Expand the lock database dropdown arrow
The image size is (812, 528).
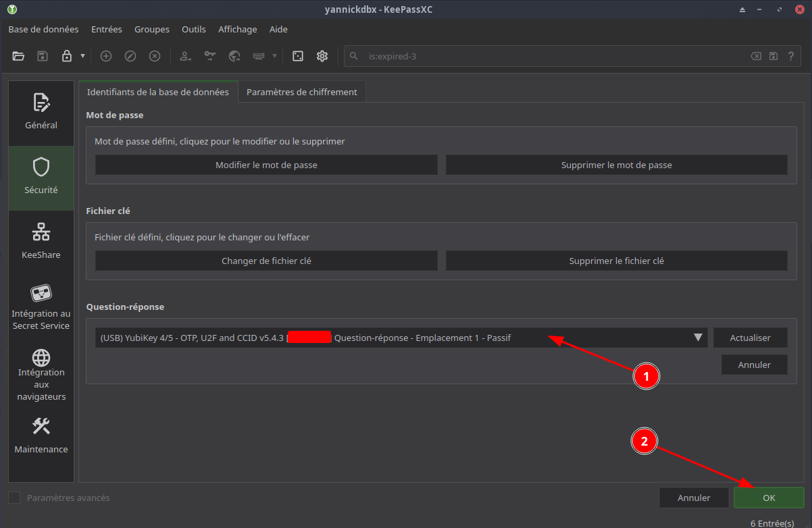[x=82, y=56]
